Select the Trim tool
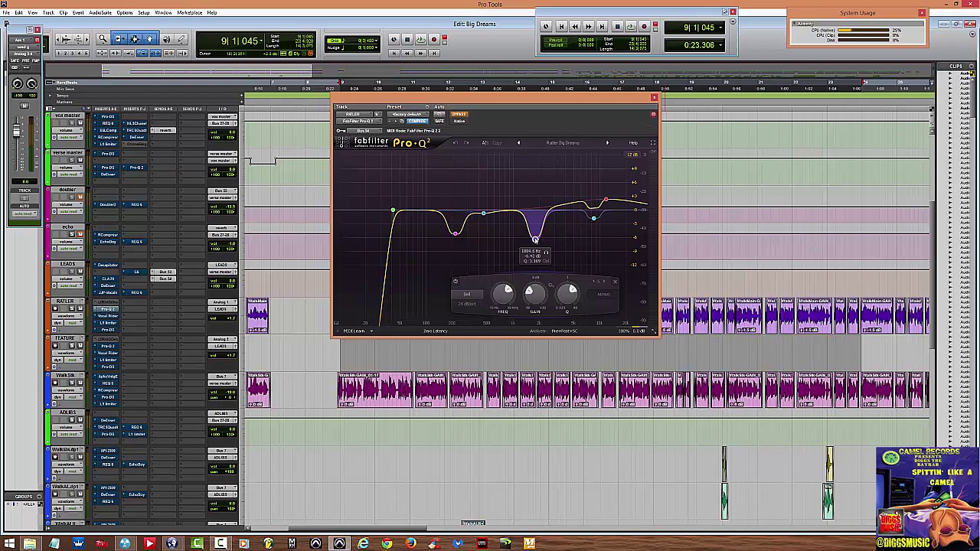This screenshot has height=551, width=980. 120,39
